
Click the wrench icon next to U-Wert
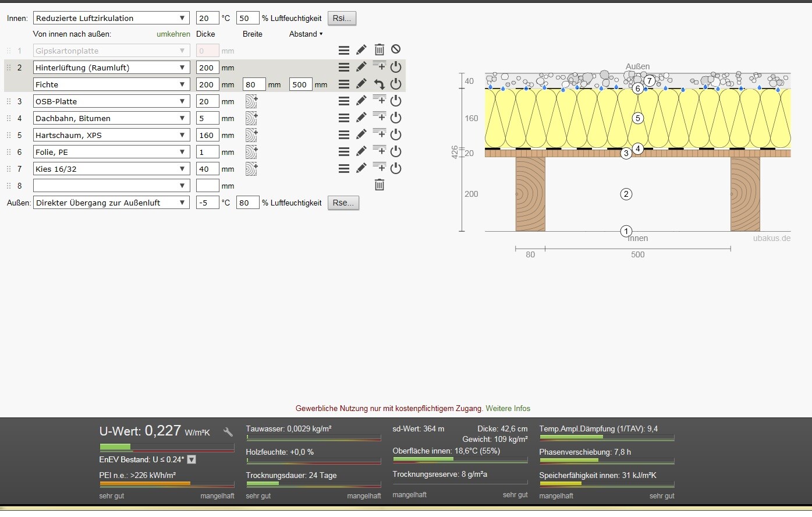coord(228,432)
